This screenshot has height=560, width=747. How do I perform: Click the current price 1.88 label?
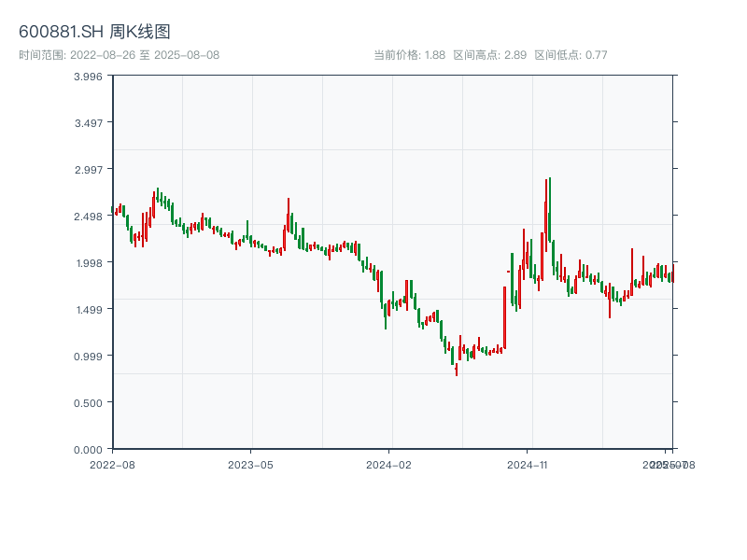[x=409, y=55]
